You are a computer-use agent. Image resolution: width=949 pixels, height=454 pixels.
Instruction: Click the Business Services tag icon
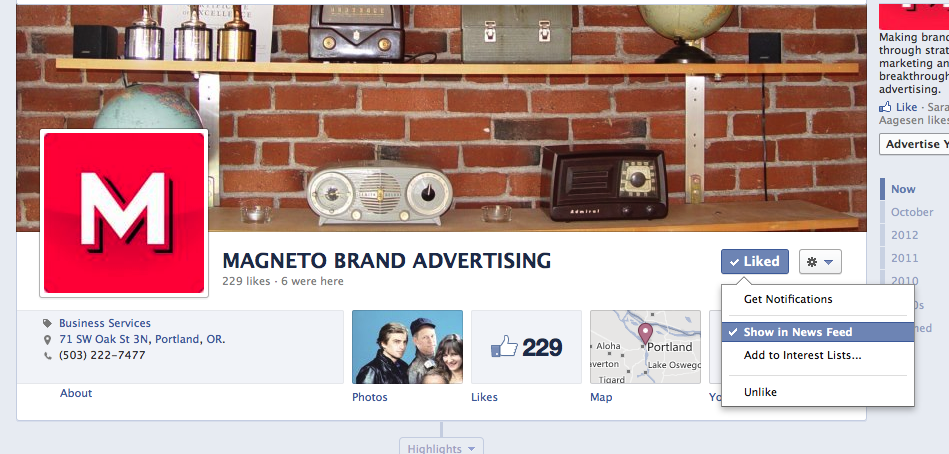pyautogui.click(x=47, y=323)
